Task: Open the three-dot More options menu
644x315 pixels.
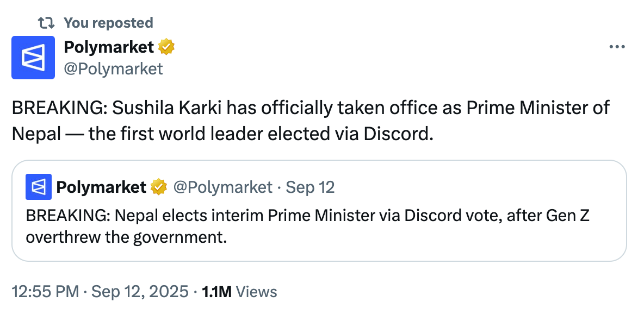Action: (617, 47)
